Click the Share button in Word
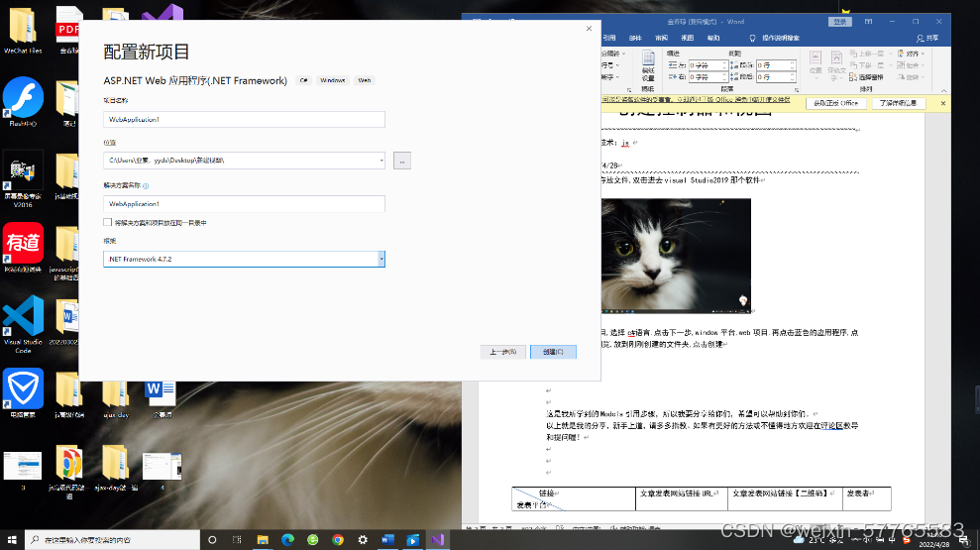The width and height of the screenshot is (980, 550). 927,38
